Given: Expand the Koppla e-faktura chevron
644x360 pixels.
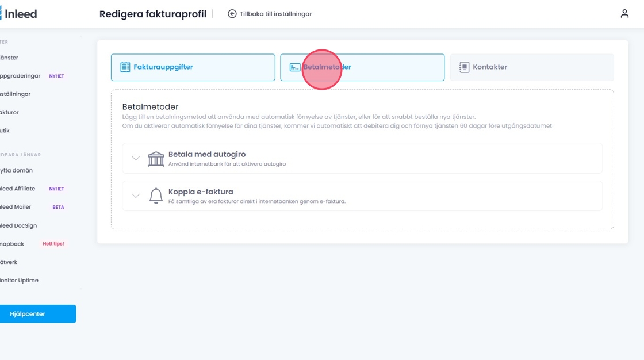Looking at the screenshot, I should coord(136,196).
